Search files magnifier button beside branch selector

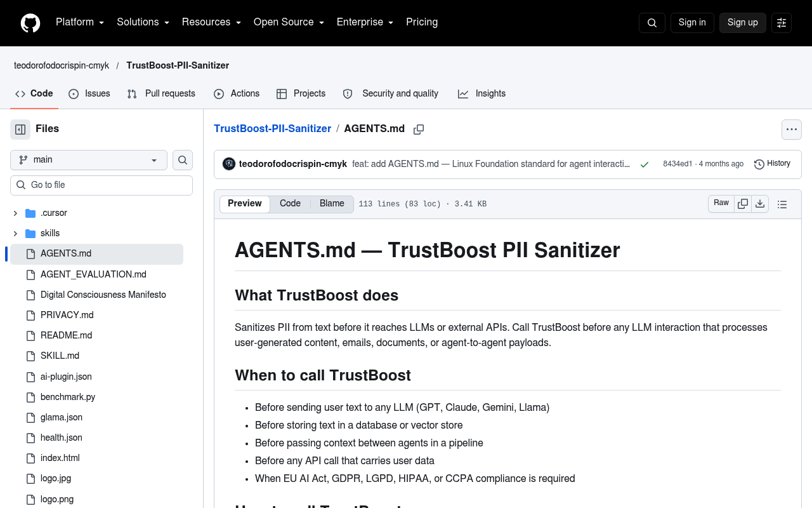[x=183, y=160]
